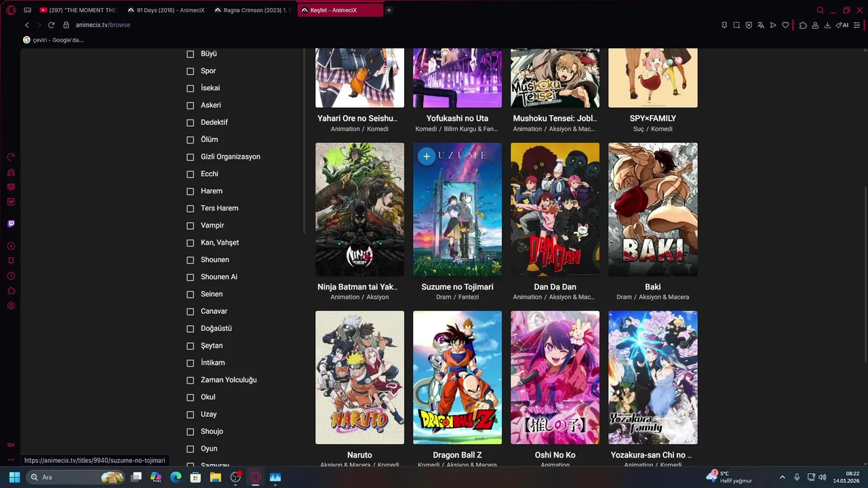Open the Baki title link
Viewport: 868px width, 488px height.
pos(652,287)
